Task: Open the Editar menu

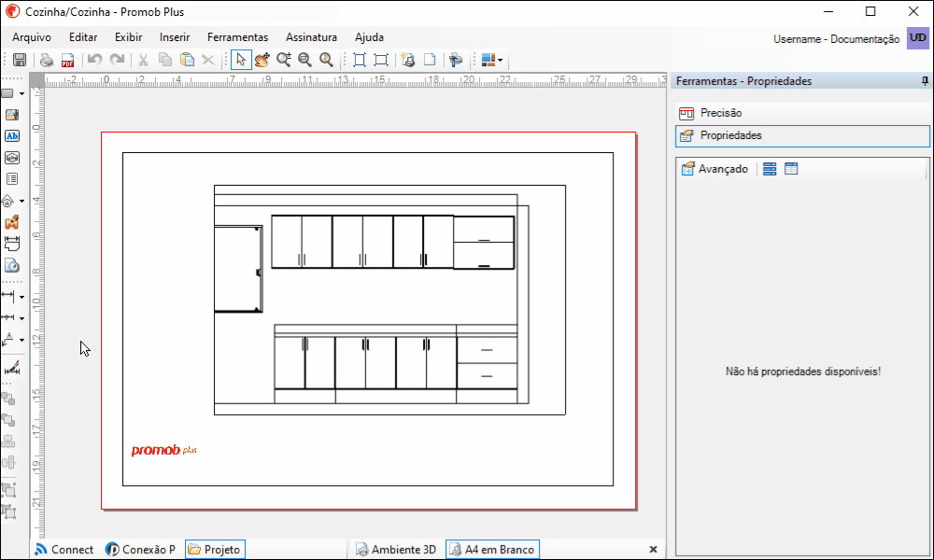Action: [x=83, y=37]
